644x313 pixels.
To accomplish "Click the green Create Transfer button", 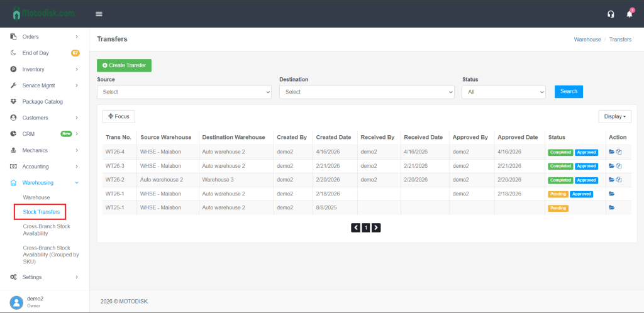I will point(124,65).
